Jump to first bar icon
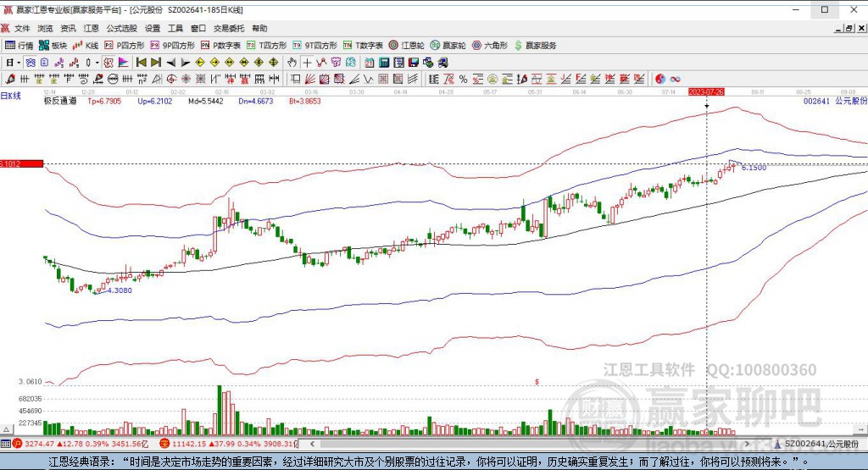 [142, 63]
